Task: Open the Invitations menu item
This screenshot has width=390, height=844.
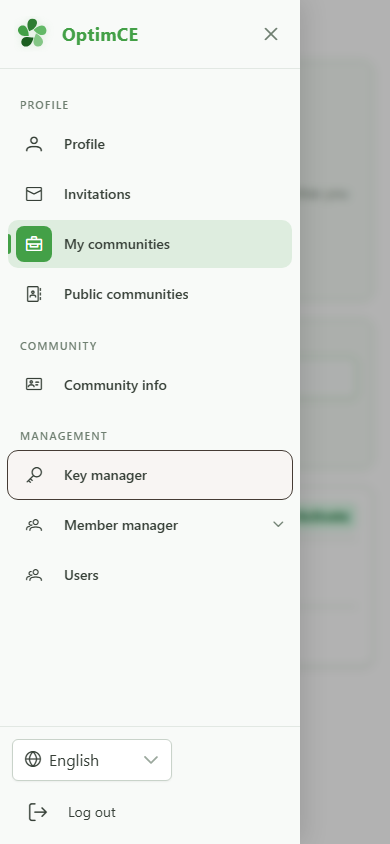Action: [150, 194]
